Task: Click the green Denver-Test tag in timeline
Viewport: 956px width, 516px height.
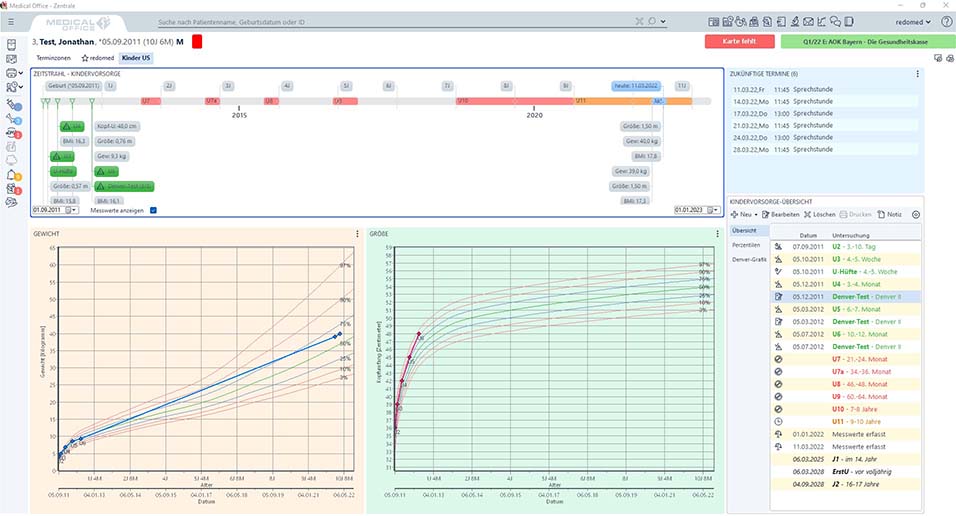Action: click(126, 186)
